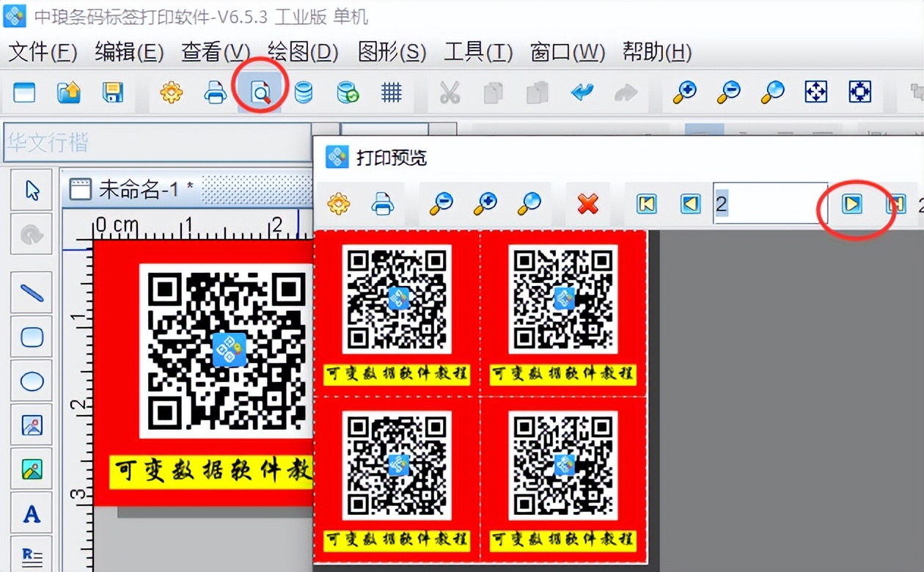Go to first page in print preview
Viewport: 924px width, 572px height.
pyautogui.click(x=646, y=203)
